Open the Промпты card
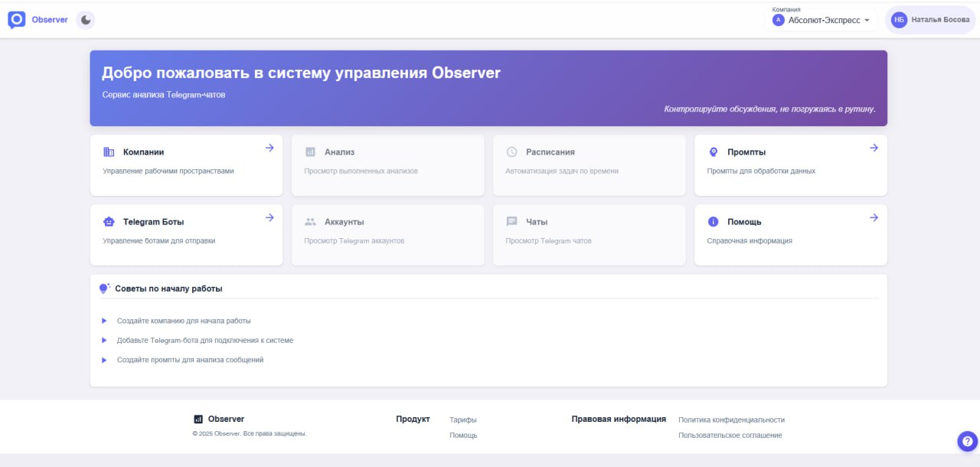The height and width of the screenshot is (467, 980). [790, 165]
